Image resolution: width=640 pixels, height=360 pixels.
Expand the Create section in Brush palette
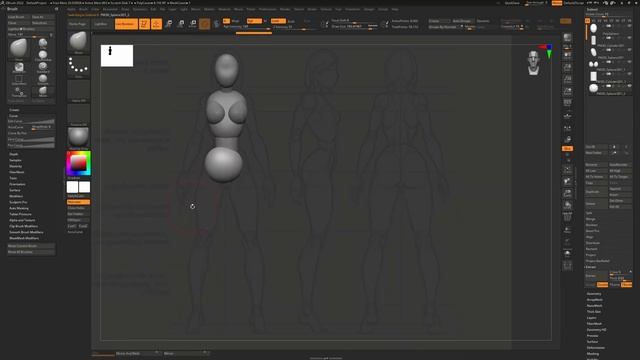[x=14, y=110]
